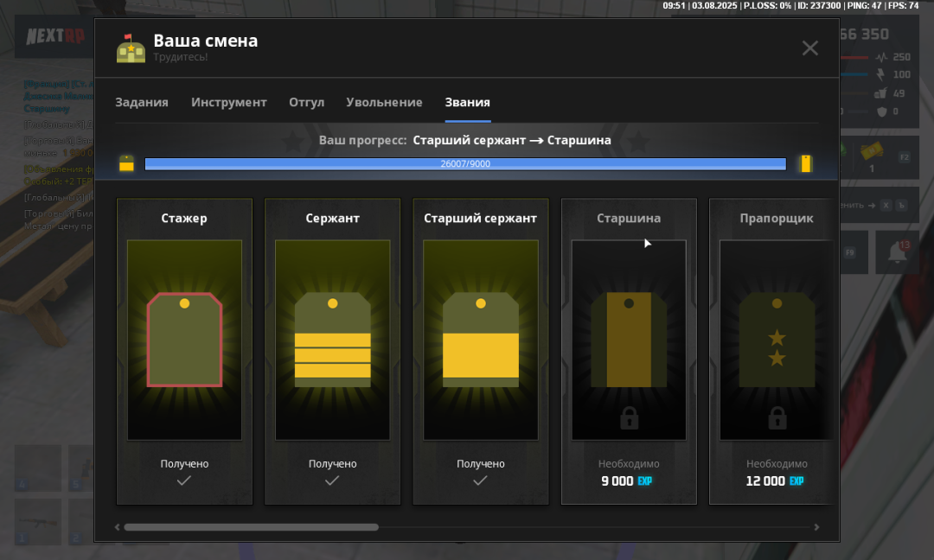Click the Ваша смена title

pyautogui.click(x=206, y=41)
